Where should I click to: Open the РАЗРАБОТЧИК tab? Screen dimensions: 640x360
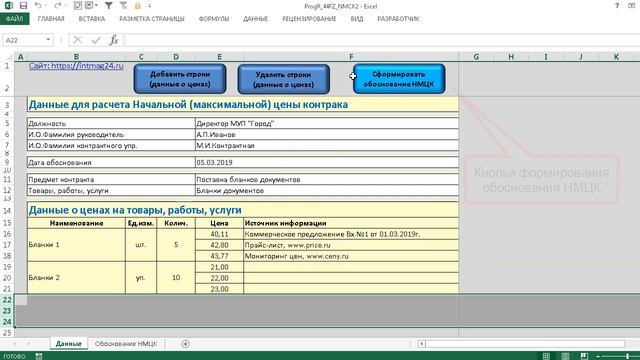coord(398,19)
